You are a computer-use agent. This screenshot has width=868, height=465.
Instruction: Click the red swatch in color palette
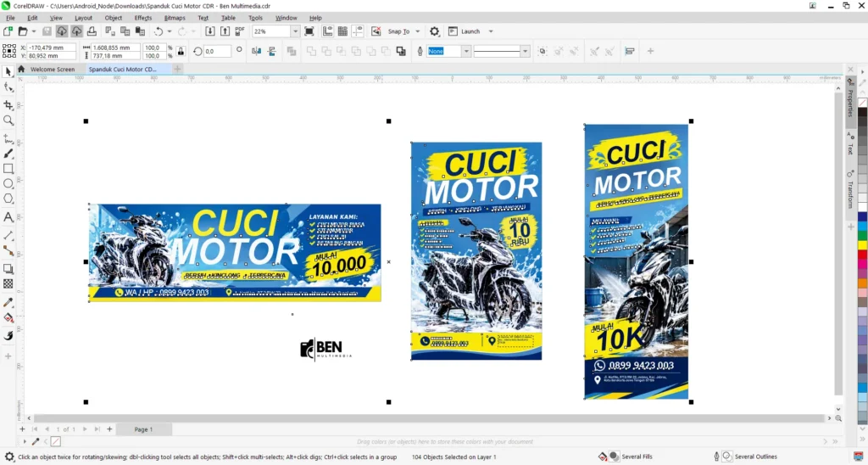862,255
